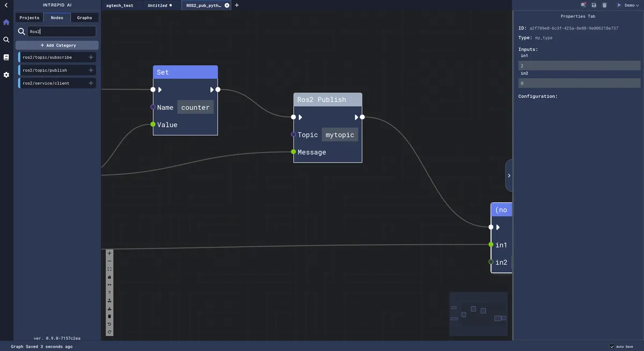Add the ros2/topic/subscribe node with its plus
Viewport: 644px width, 351px height.
pyautogui.click(x=91, y=57)
